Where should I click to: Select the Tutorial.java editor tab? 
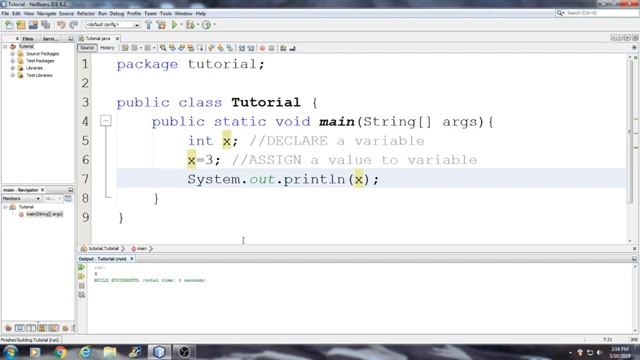[98, 38]
